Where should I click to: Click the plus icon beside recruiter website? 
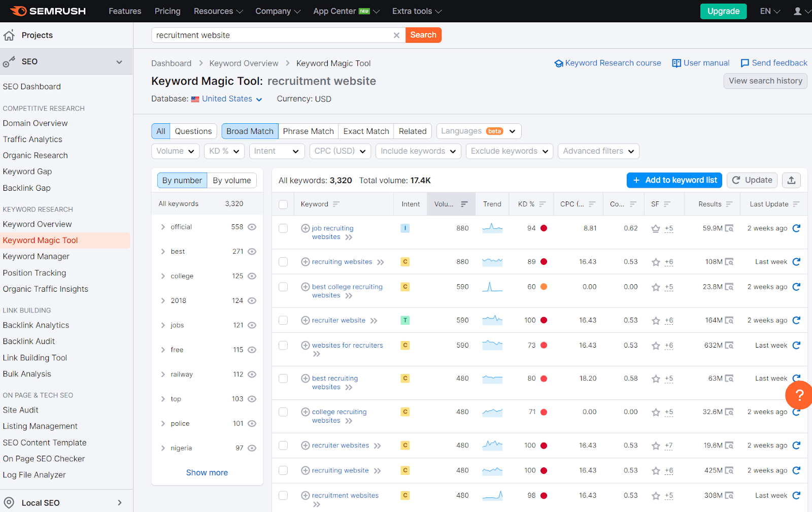click(305, 320)
